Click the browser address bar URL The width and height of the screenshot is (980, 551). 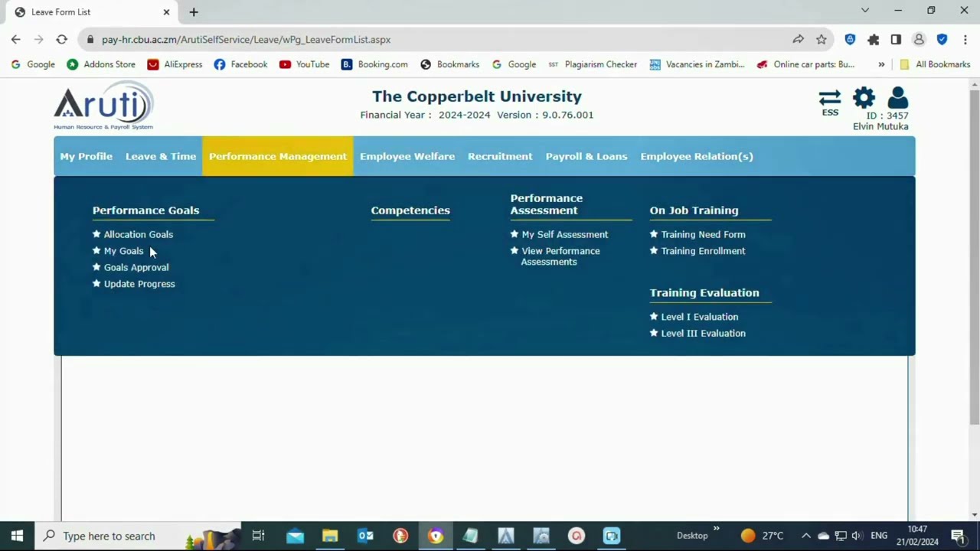(246, 39)
